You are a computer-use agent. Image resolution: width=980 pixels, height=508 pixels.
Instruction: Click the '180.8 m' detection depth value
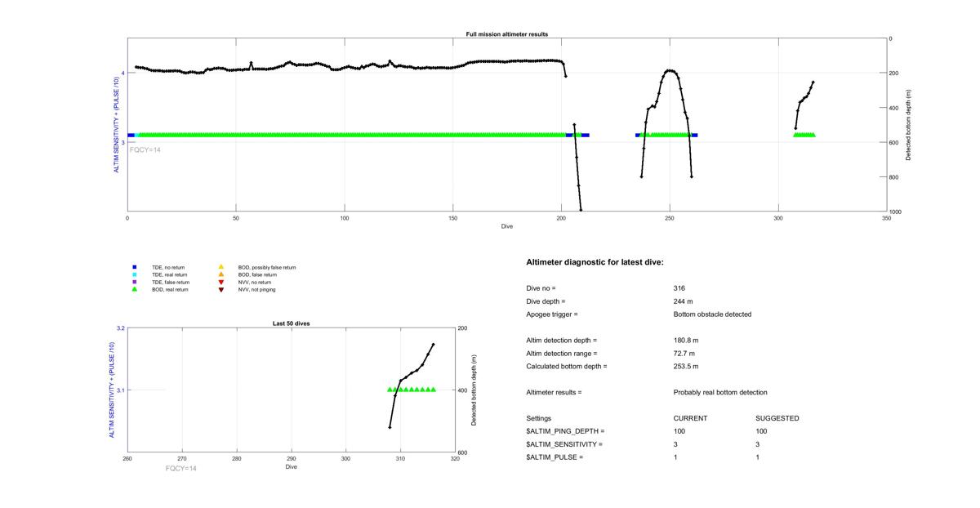686,341
